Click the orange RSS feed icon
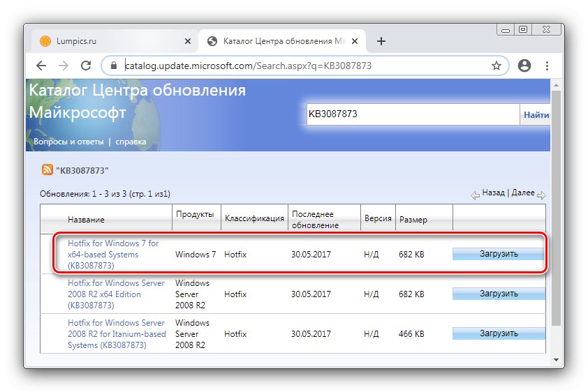The width and height of the screenshot is (588, 392). coord(47,169)
